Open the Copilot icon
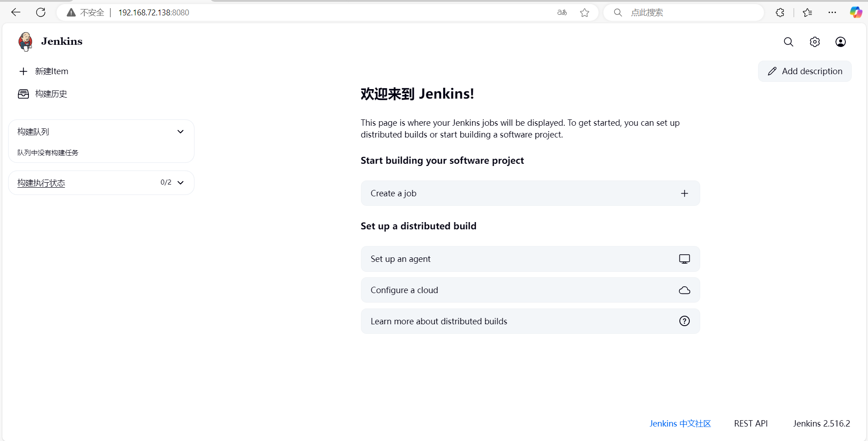 point(856,12)
